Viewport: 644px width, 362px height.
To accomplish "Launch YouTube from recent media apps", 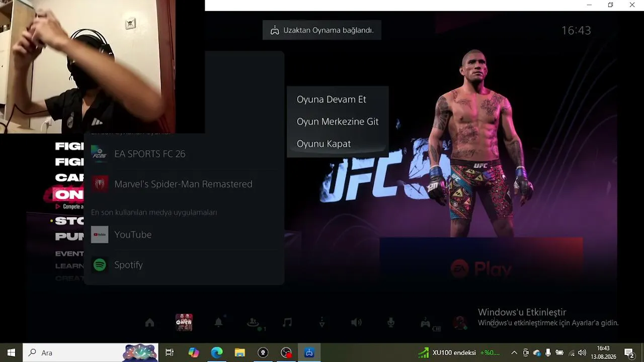I will click(x=185, y=234).
